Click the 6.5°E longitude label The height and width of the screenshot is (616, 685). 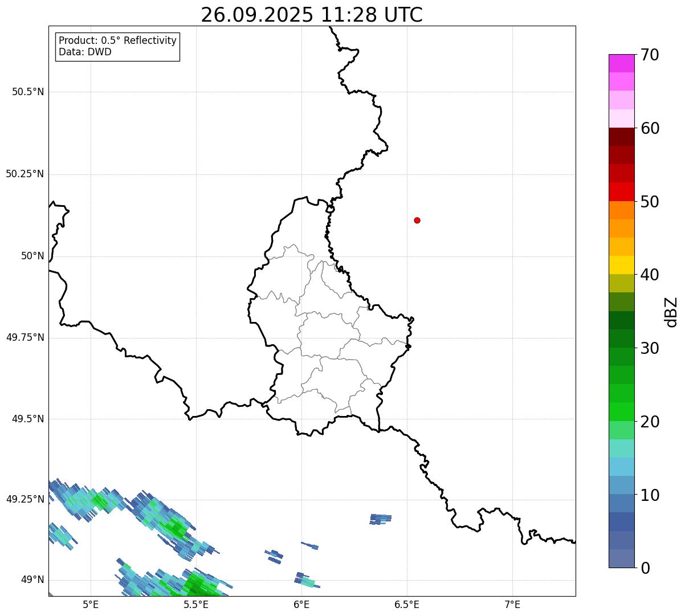pos(407,604)
